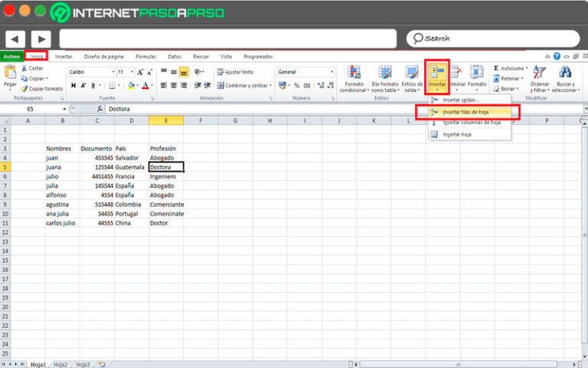Switch to the Fórmulas ribbon tab
This screenshot has width=588, height=368.
click(145, 57)
